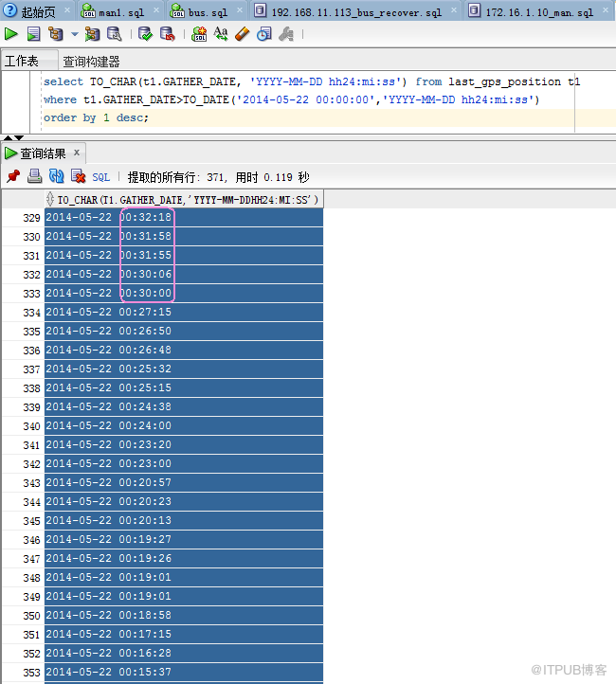Image resolution: width=616 pixels, height=684 pixels.
Task: Print the query results
Action: point(34,176)
